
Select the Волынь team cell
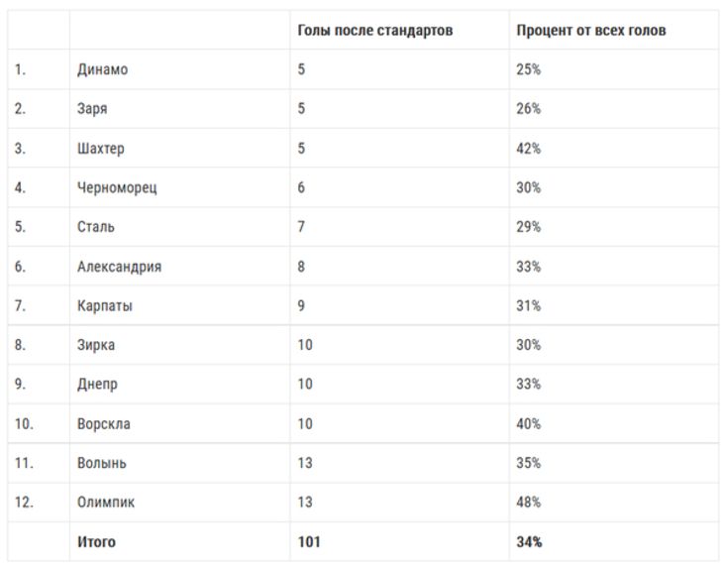[102, 463]
